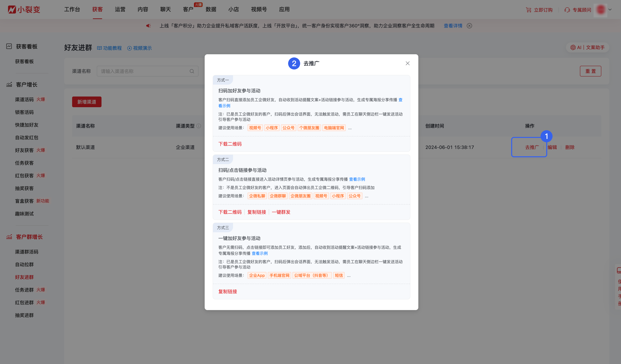Click the 新增渠道 button
This screenshot has width=621, height=364.
coord(86,102)
